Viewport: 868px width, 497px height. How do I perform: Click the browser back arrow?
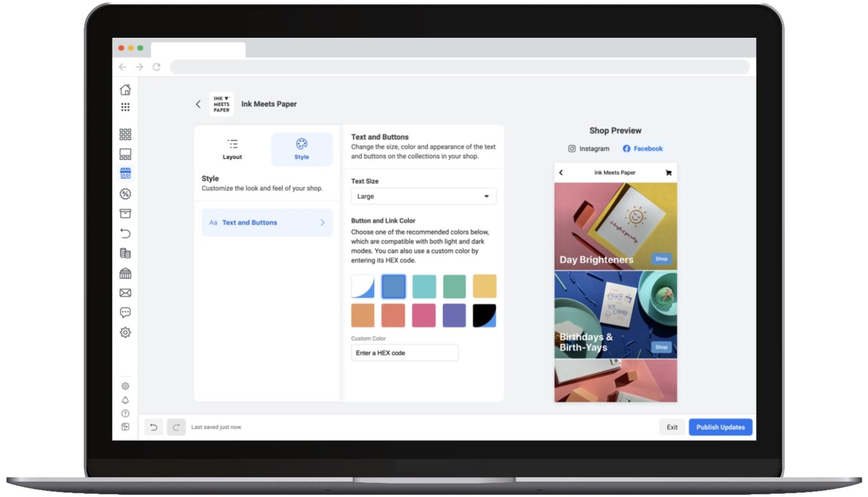(x=122, y=67)
